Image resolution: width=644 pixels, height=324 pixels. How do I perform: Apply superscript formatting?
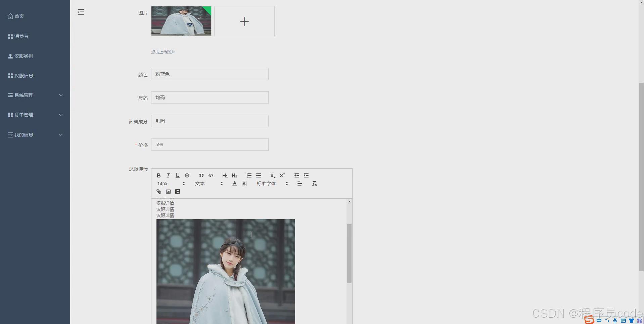pyautogui.click(x=282, y=175)
